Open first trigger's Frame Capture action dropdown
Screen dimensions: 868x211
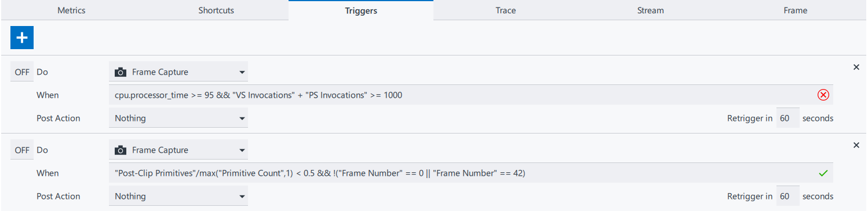[x=178, y=72]
